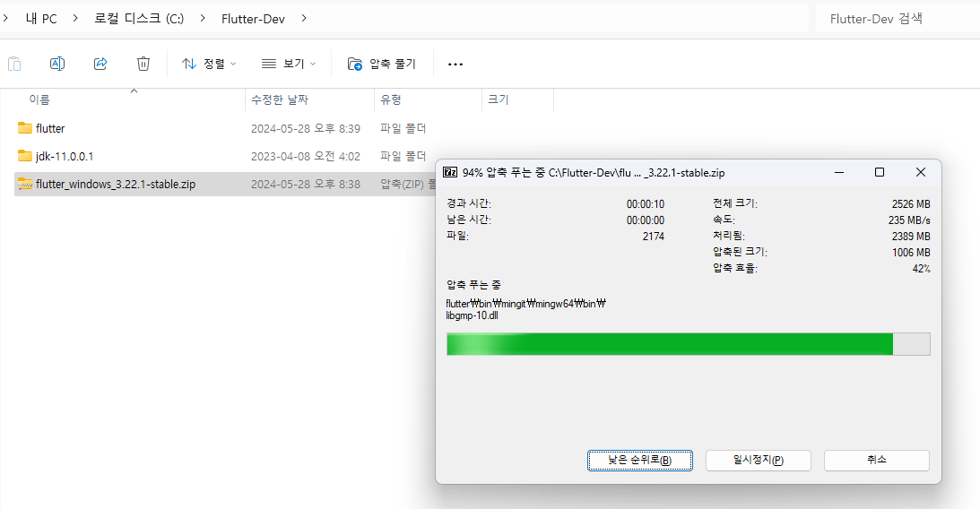Click the green extraction progress bar
Image resolution: width=980 pixels, height=509 pixels.
(688, 344)
